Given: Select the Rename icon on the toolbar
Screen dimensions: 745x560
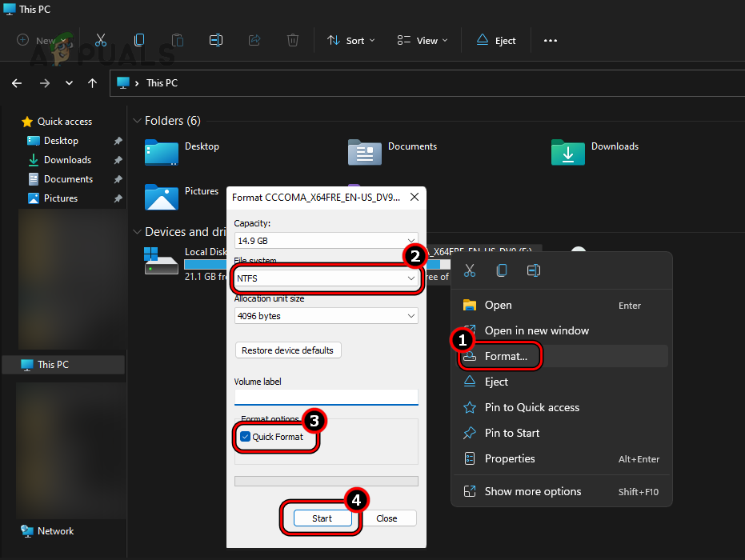Looking at the screenshot, I should coord(215,40).
